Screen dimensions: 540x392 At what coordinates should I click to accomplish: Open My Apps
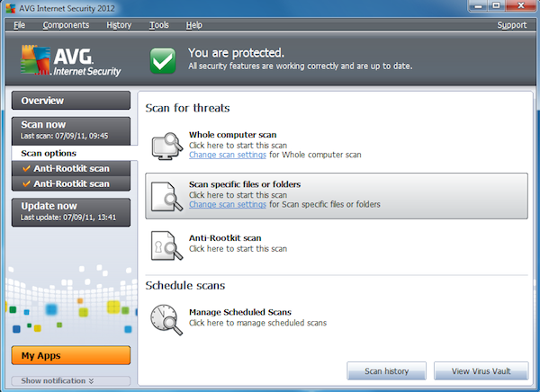[71, 355]
